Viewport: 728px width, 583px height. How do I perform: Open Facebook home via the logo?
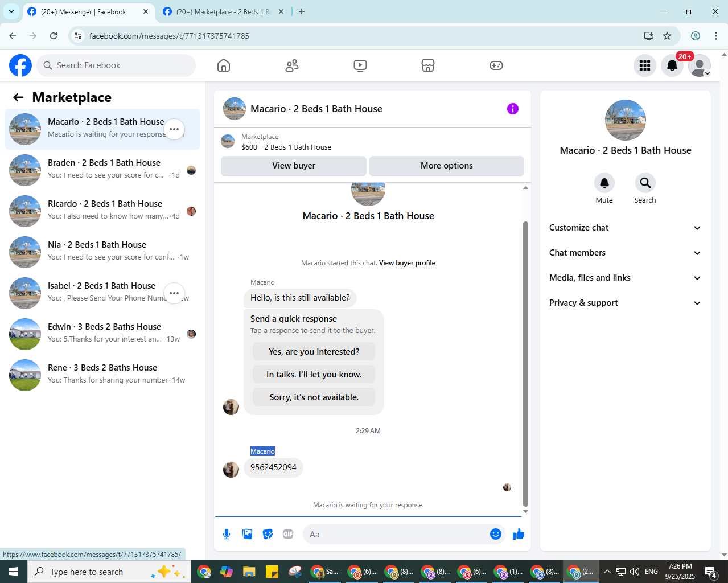pyautogui.click(x=20, y=65)
